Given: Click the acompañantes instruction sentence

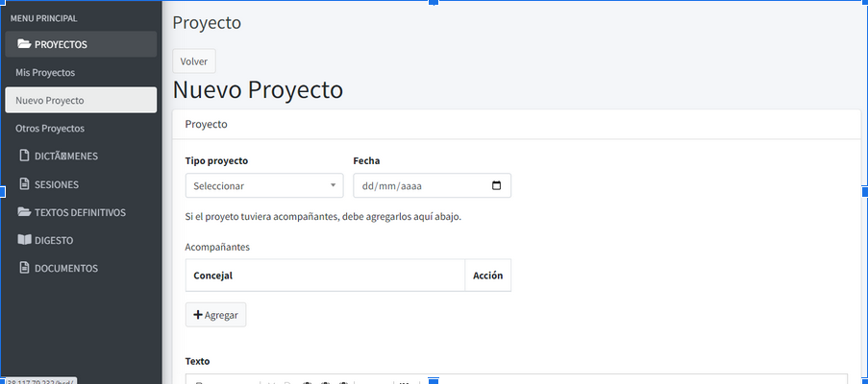Looking at the screenshot, I should 323,217.
